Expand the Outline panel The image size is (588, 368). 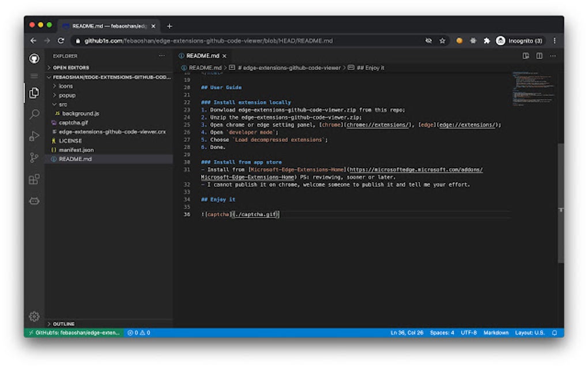click(63, 324)
